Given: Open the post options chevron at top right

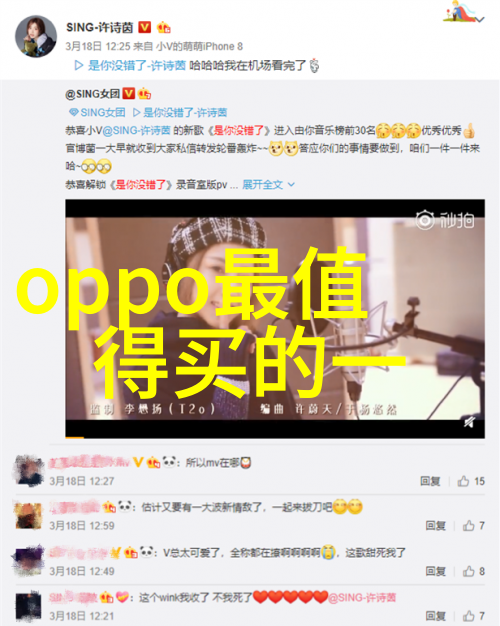Looking at the screenshot, I should (480, 19).
